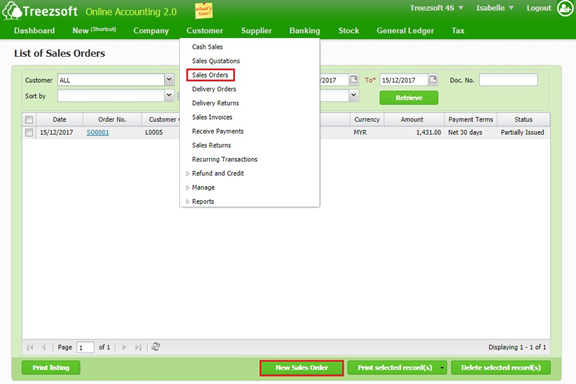Open the From date calendar picker
Image resolution: width=576 pixels, height=384 pixels.
pyautogui.click(x=354, y=79)
